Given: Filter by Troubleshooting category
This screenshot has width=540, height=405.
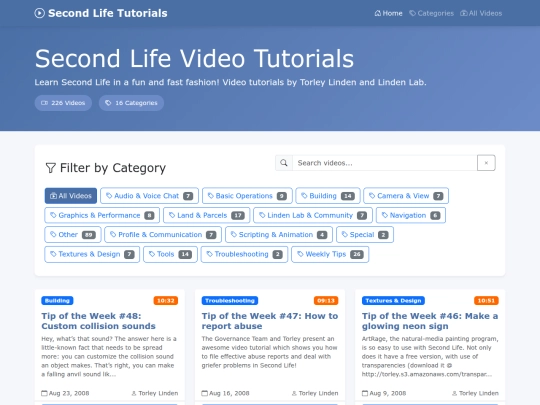Looking at the screenshot, I should click(x=245, y=254).
